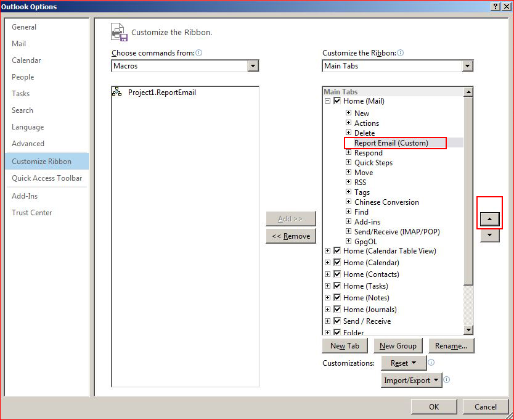The width and height of the screenshot is (514, 420).
Task: Click the ribbon list scrollbar up arrow
Action: coord(468,92)
